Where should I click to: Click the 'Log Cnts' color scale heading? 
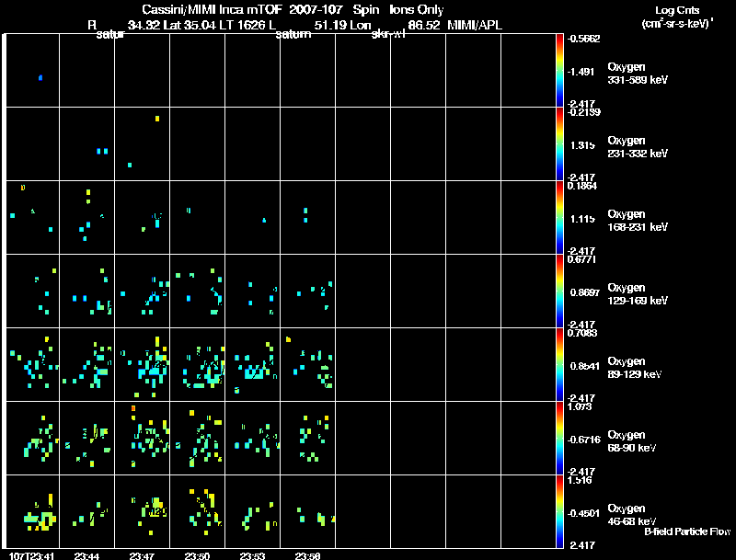point(677,10)
